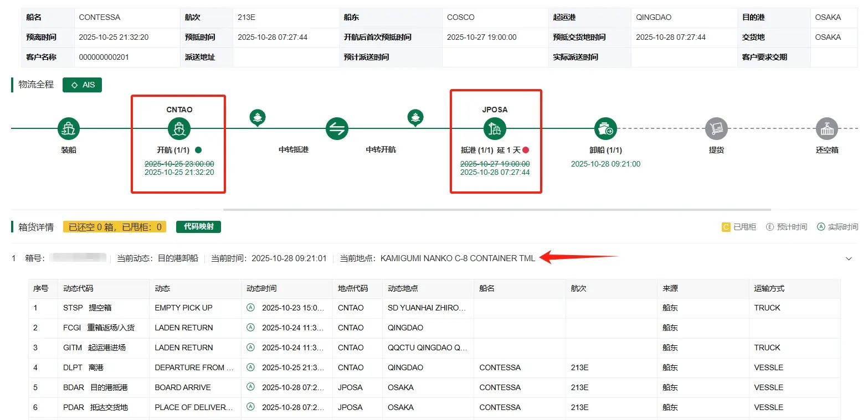
Task: Click the vessel name value CONTESSA in header
Action: tap(100, 17)
